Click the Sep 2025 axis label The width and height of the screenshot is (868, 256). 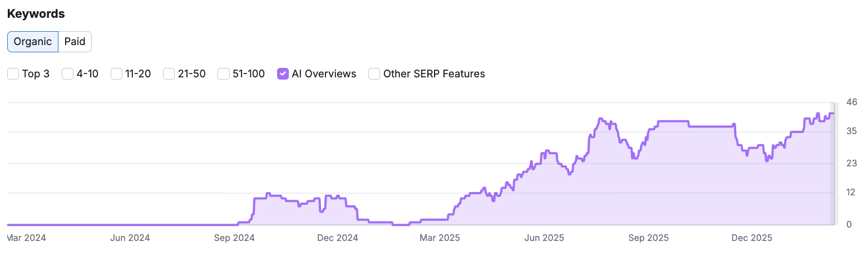coord(649,238)
